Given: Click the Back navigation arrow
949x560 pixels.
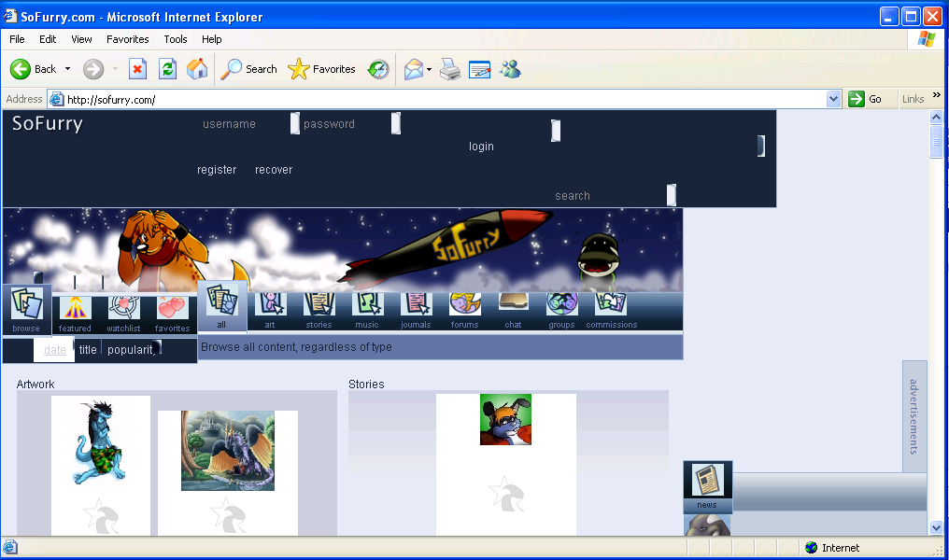Looking at the screenshot, I should point(34,69).
